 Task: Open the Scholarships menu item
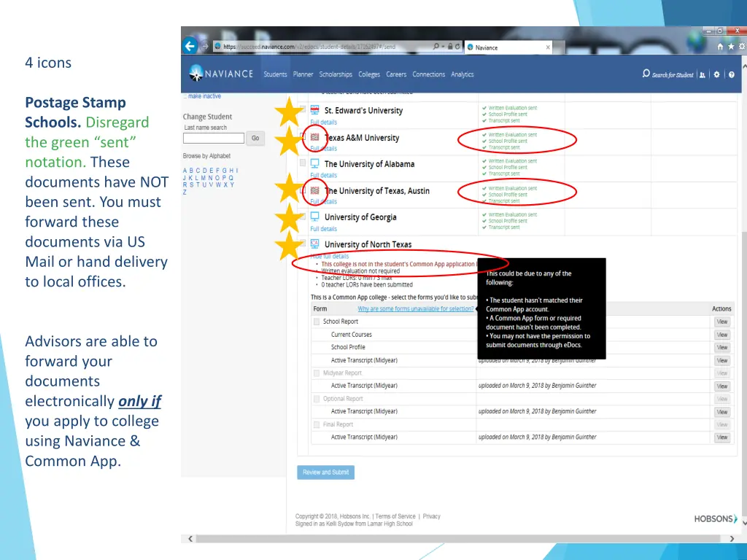click(336, 74)
